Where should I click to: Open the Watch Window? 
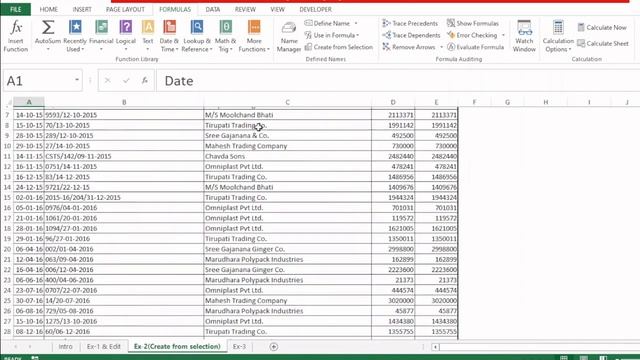(x=524, y=36)
